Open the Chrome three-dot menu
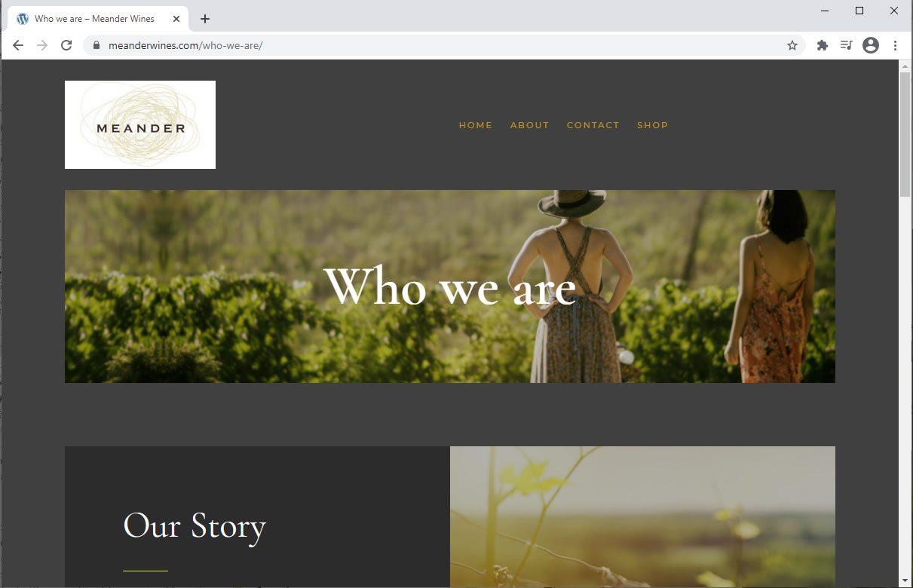 pos(895,45)
